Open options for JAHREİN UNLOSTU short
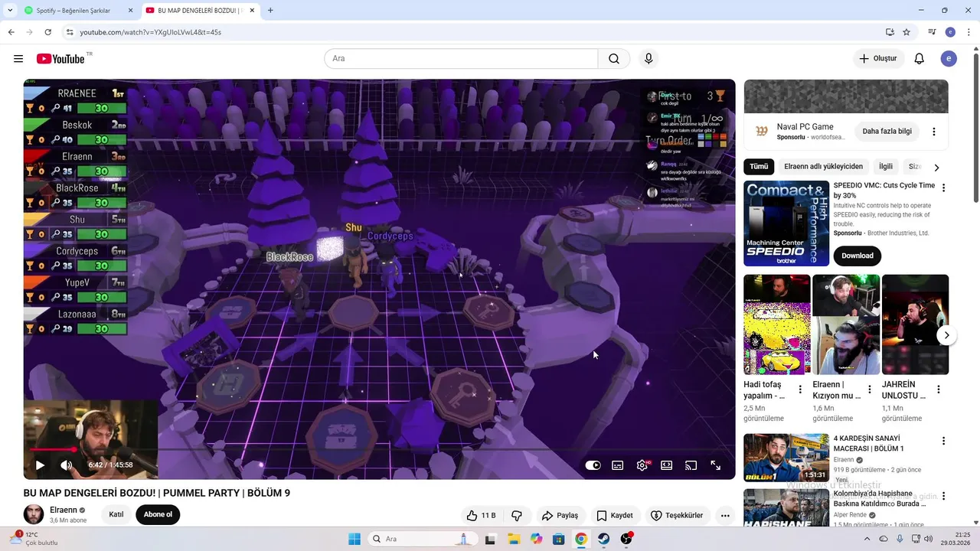980x551 pixels. tap(939, 390)
